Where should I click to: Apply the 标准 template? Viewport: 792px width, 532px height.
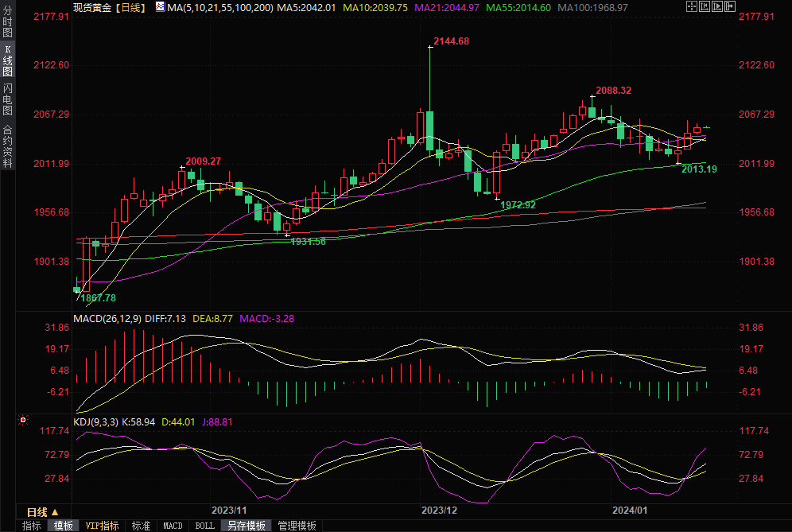click(x=142, y=526)
